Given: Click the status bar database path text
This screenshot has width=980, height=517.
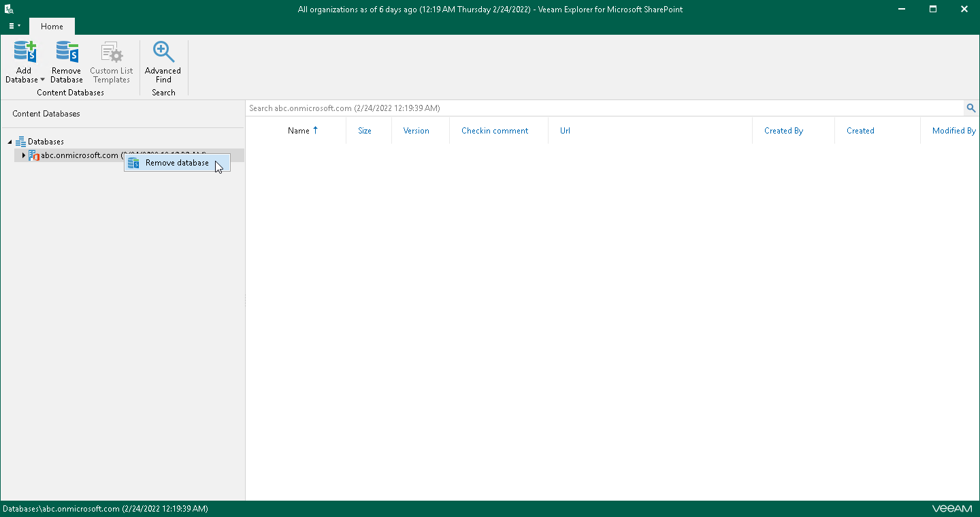Looking at the screenshot, I should pyautogui.click(x=105, y=509).
